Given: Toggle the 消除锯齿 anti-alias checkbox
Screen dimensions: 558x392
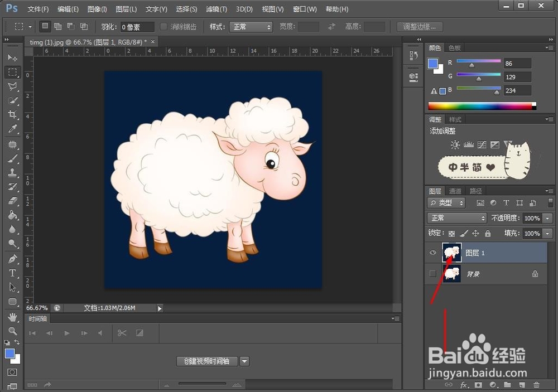Looking at the screenshot, I should 163,27.
